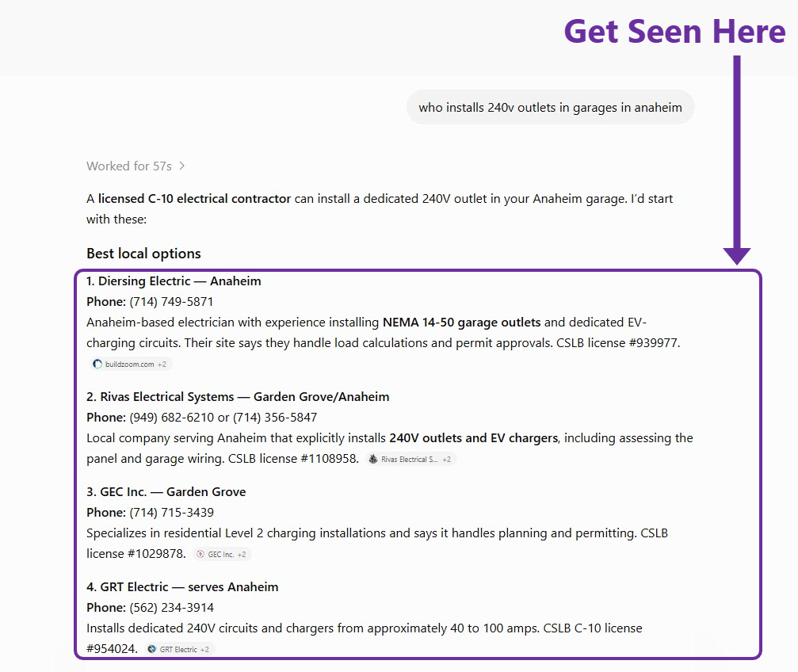This screenshot has height=672, width=798.
Task: Click phone number (714) 715-3439
Action: (x=171, y=513)
